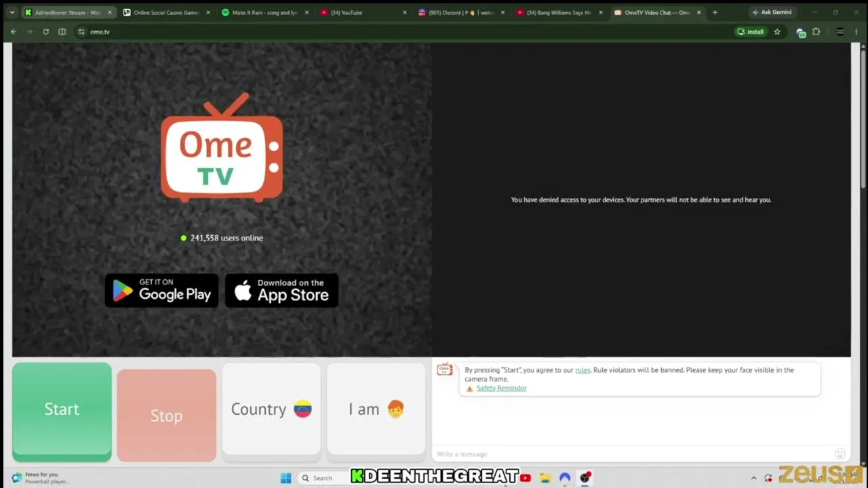Show hidden system tray icons
The image size is (868, 488).
753,478
